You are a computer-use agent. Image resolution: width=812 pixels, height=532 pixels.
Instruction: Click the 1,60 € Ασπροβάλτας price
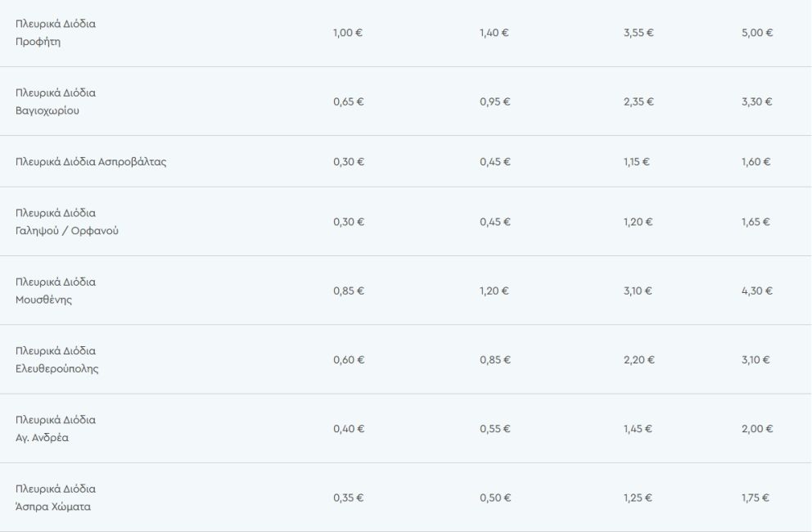[756, 161]
